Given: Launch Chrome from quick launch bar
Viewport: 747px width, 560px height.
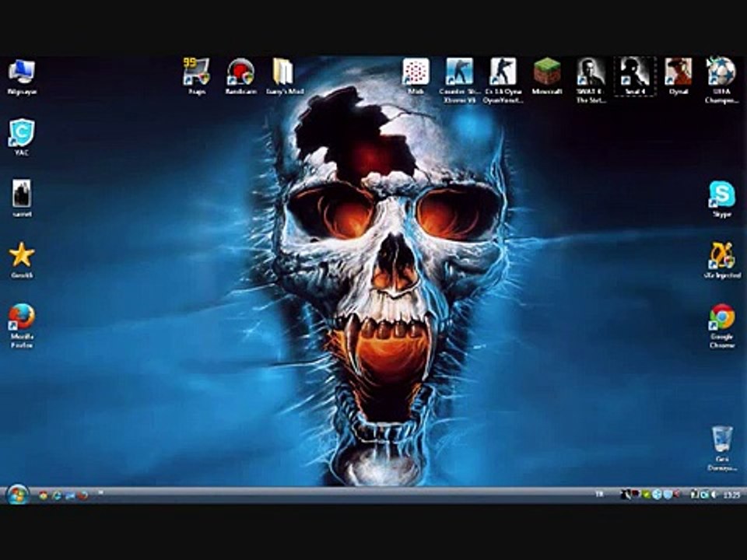Looking at the screenshot, I should pos(44,495).
